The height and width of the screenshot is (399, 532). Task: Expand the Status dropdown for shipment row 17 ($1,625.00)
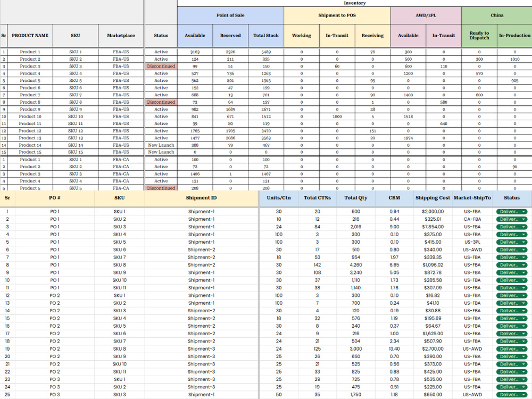coord(512,334)
